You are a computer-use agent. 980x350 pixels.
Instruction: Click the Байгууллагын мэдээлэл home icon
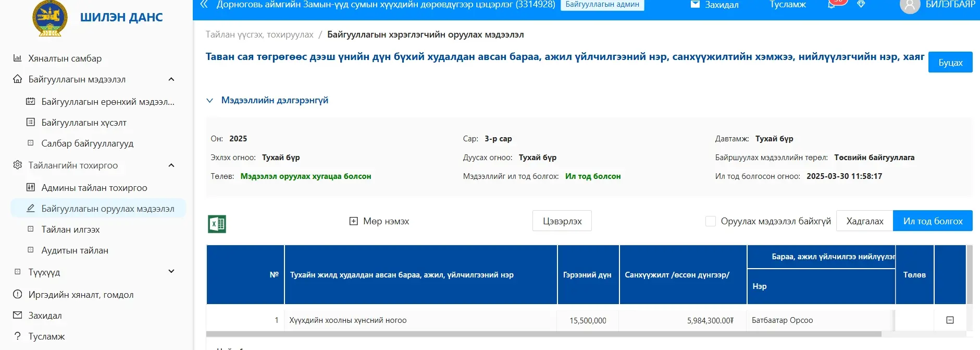[17, 79]
